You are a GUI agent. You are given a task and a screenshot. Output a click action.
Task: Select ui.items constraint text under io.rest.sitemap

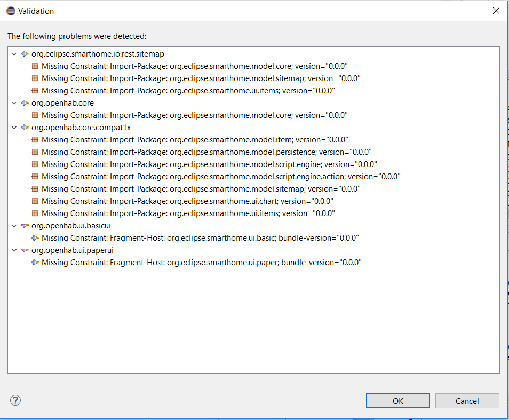(x=188, y=91)
